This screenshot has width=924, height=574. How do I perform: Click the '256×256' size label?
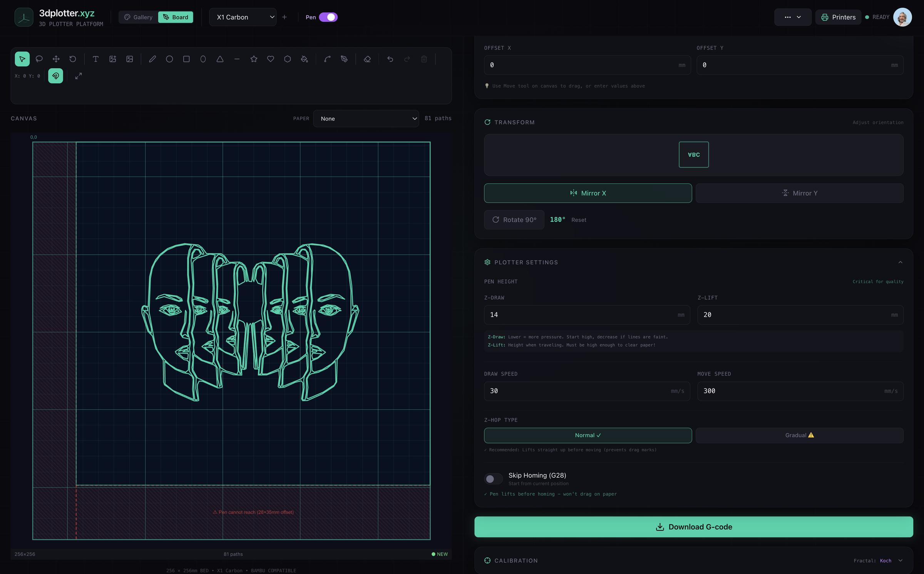click(25, 554)
